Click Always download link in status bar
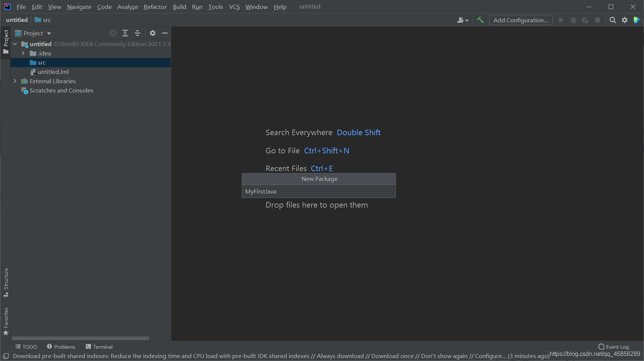 pyautogui.click(x=340, y=356)
